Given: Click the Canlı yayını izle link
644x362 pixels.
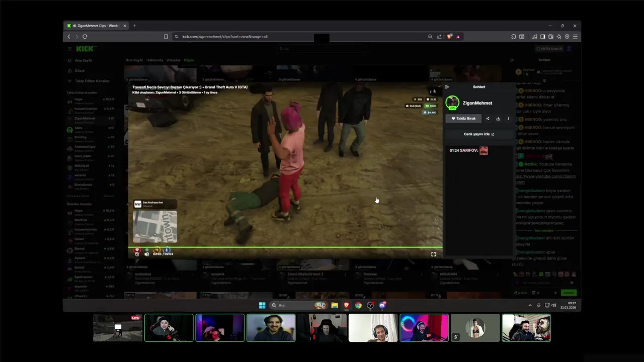Looking at the screenshot, I should point(479,134).
